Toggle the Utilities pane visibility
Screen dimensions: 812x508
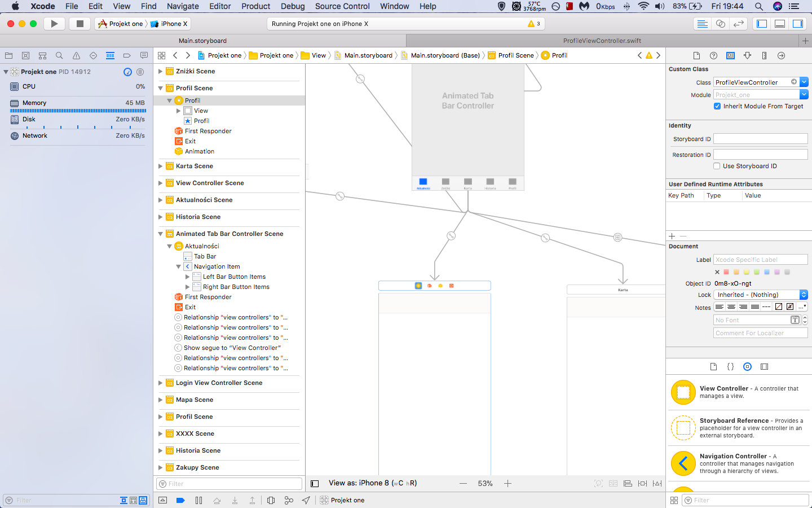tap(798, 24)
